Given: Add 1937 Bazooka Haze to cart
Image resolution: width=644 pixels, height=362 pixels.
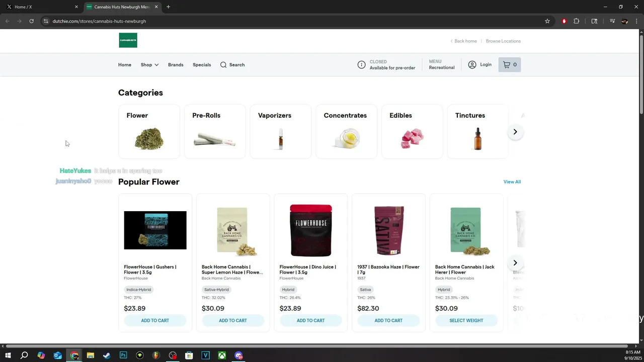Looking at the screenshot, I should pos(388,320).
